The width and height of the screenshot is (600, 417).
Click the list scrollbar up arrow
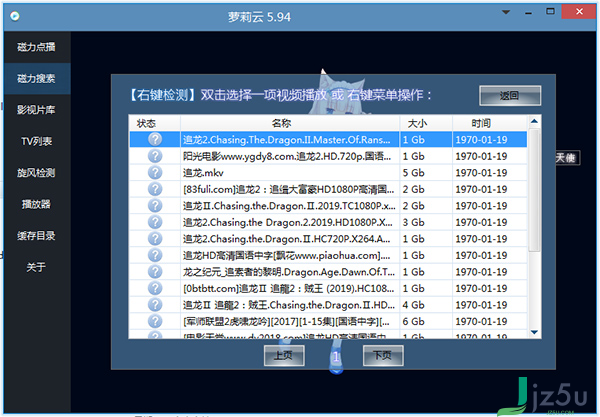click(x=534, y=121)
